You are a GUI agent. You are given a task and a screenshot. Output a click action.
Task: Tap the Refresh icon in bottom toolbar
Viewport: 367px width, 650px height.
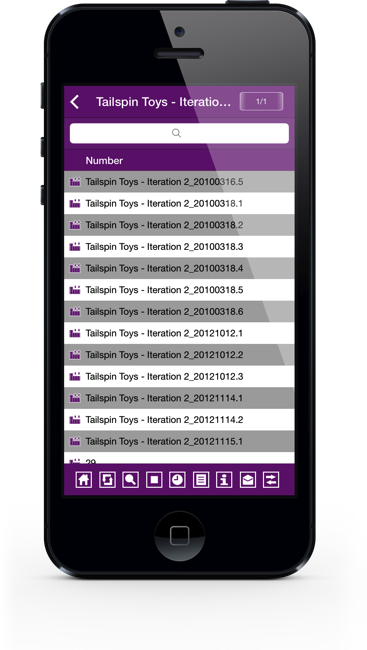[107, 480]
